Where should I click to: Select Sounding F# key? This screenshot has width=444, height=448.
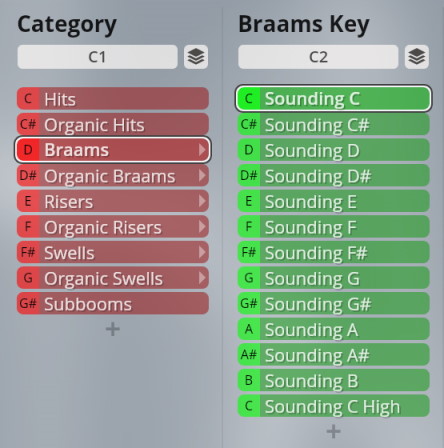pyautogui.click(x=333, y=252)
